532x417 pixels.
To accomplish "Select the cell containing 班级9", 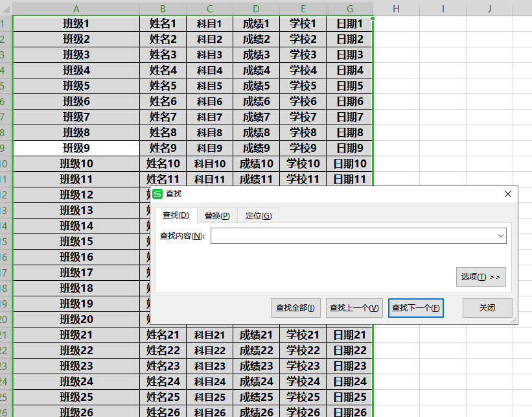I will tap(76, 148).
